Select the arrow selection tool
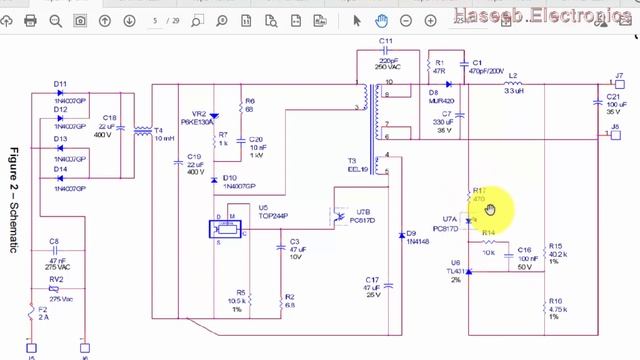This screenshot has height=360, width=640. (x=357, y=20)
